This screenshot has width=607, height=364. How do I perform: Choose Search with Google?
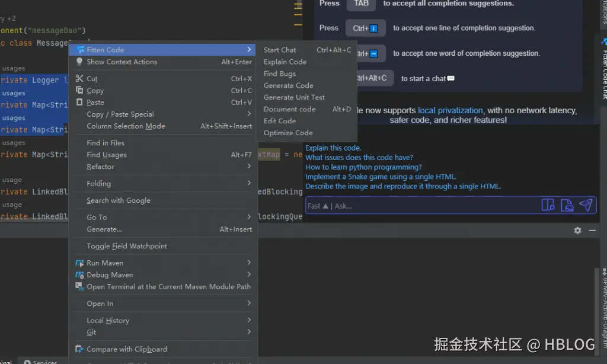pos(163,200)
